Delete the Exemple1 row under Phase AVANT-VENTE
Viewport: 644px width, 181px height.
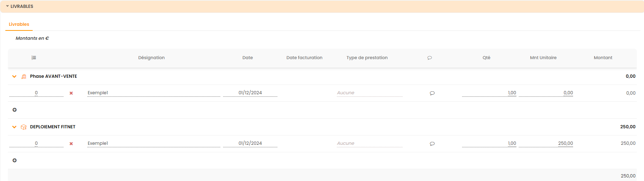(71, 93)
